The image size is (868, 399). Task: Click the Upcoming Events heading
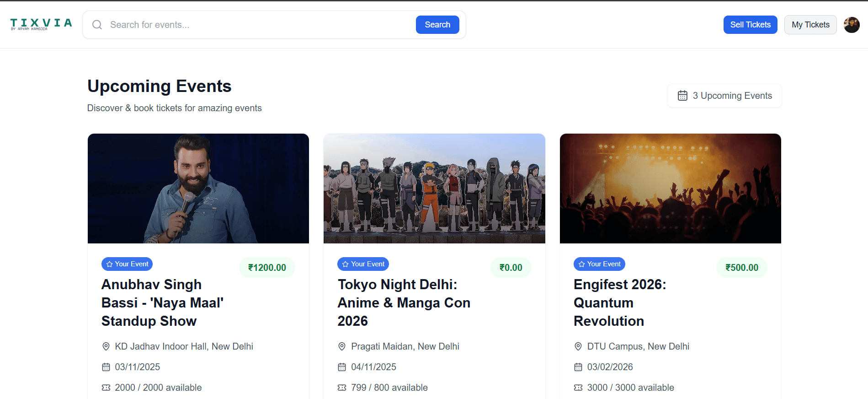pos(160,86)
